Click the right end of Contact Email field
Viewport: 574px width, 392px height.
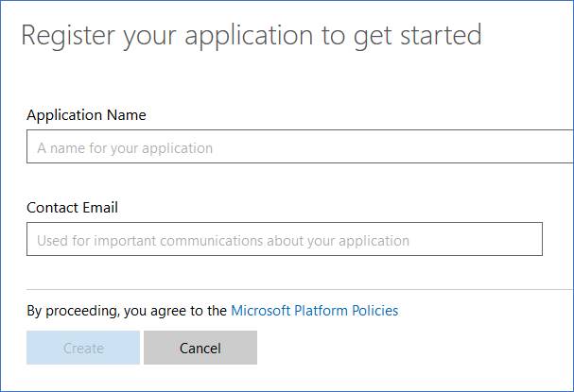[530, 240]
